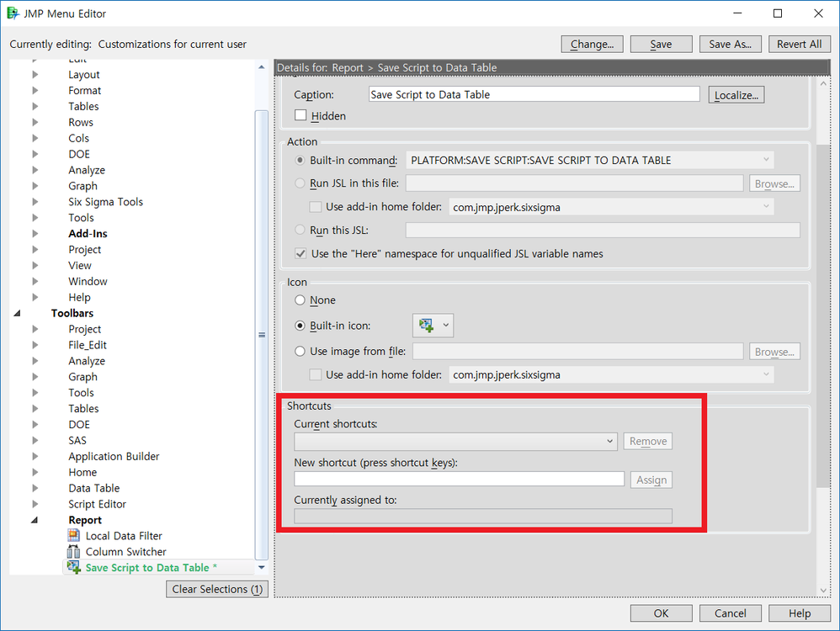Expand the Script Editor toolbar node
Viewport: 840px width, 631px height.
[x=35, y=503]
